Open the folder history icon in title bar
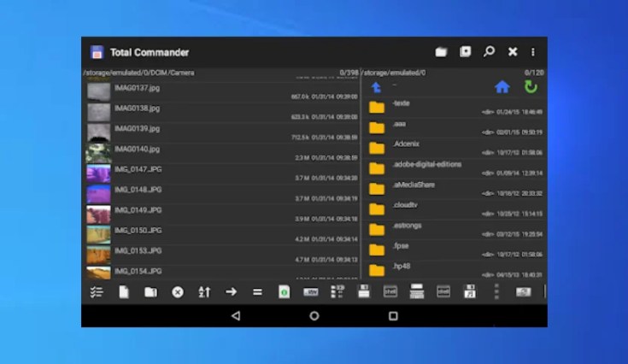 coord(441,52)
